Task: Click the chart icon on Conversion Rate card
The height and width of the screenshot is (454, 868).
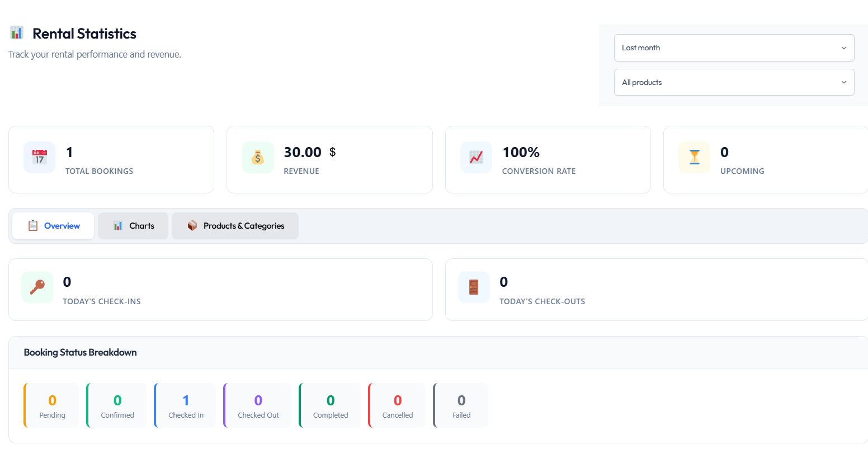Action: coord(476,157)
